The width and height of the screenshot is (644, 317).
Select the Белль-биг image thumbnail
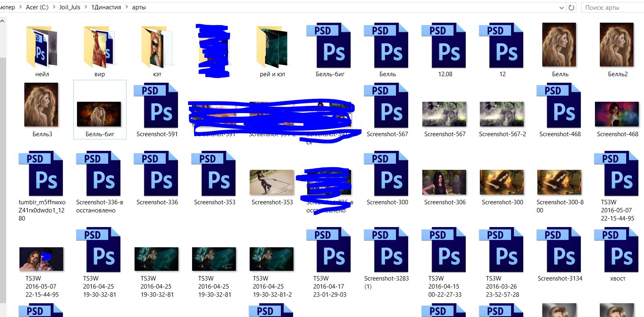[99, 114]
